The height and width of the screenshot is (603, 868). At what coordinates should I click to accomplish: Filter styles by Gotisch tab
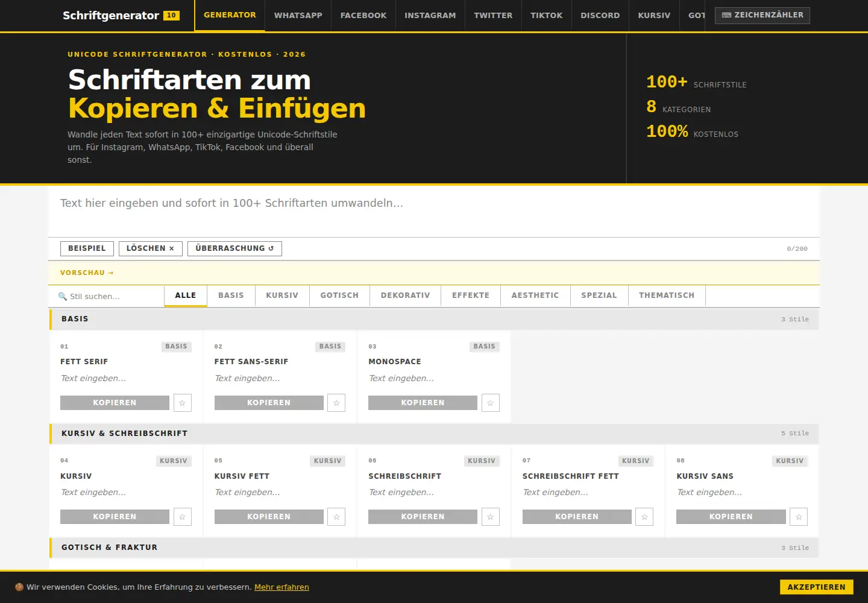(339, 295)
